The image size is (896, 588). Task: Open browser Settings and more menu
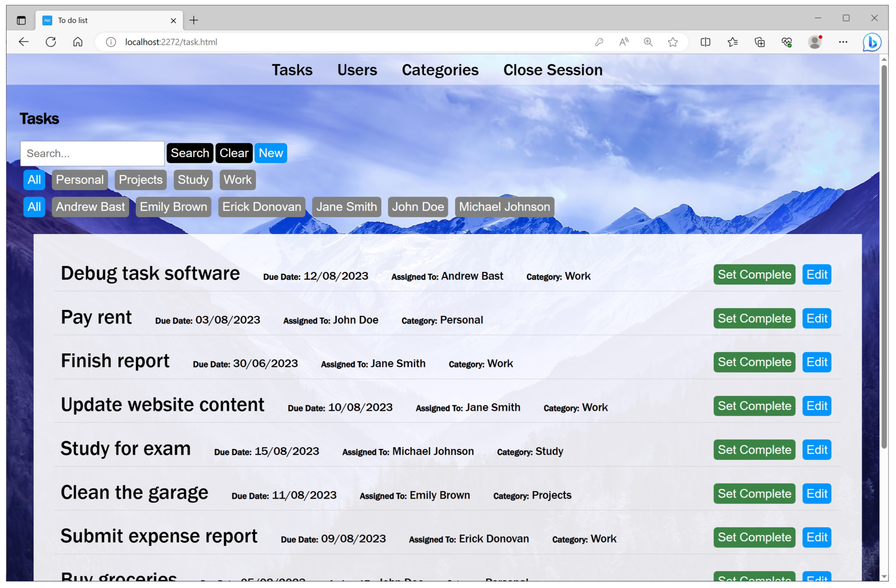coord(843,42)
